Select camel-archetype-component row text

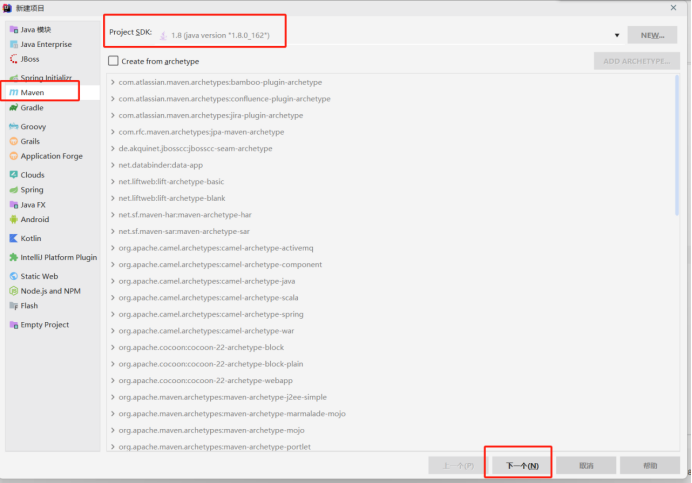(x=220, y=264)
